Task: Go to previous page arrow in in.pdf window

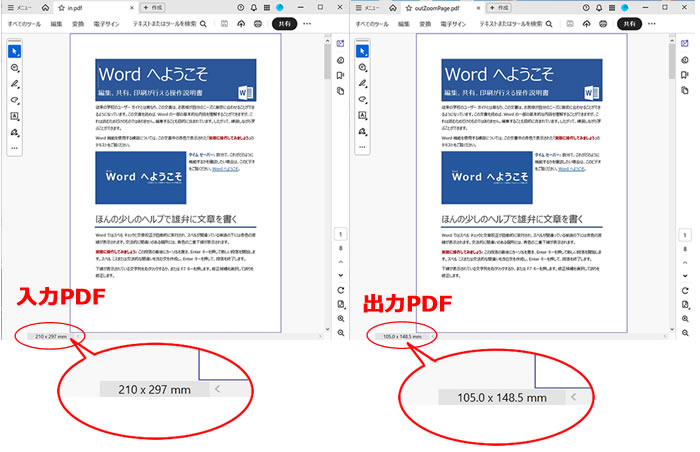Action: 341,262
